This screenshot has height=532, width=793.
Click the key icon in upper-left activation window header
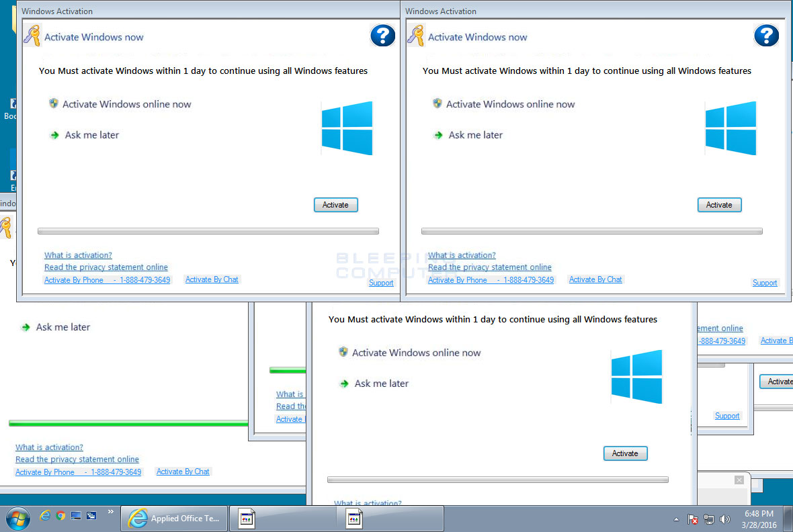[32, 36]
